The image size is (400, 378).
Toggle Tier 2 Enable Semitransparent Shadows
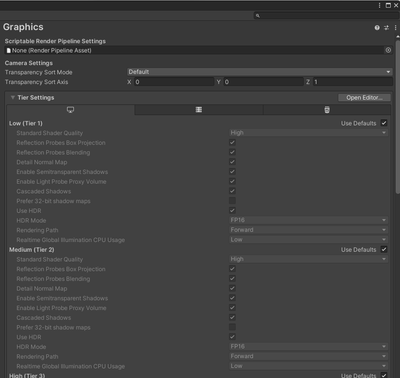click(x=232, y=298)
